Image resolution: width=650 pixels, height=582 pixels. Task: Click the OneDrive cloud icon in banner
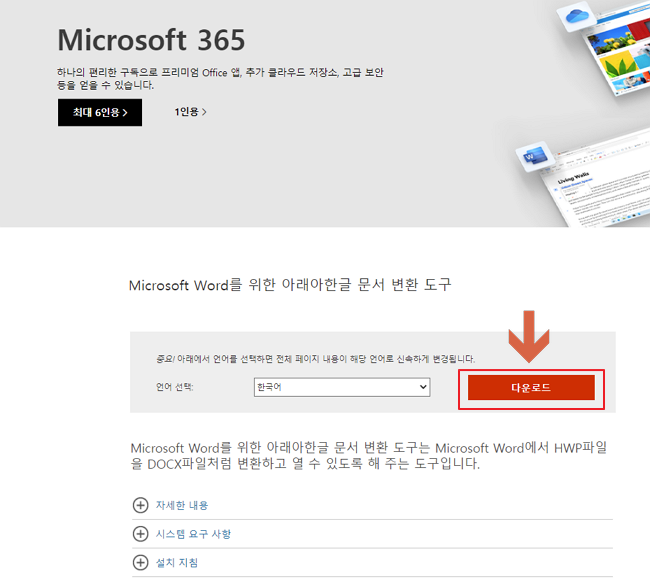[577, 17]
